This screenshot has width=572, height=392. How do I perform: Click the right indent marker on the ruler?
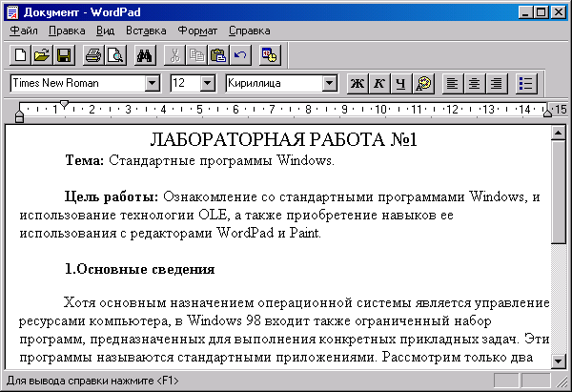tap(547, 113)
